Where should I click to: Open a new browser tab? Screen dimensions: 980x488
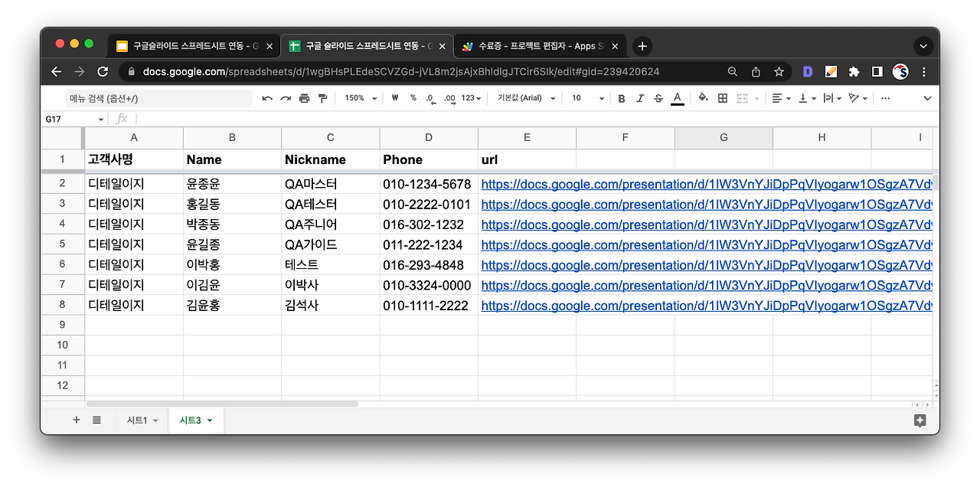pos(642,46)
